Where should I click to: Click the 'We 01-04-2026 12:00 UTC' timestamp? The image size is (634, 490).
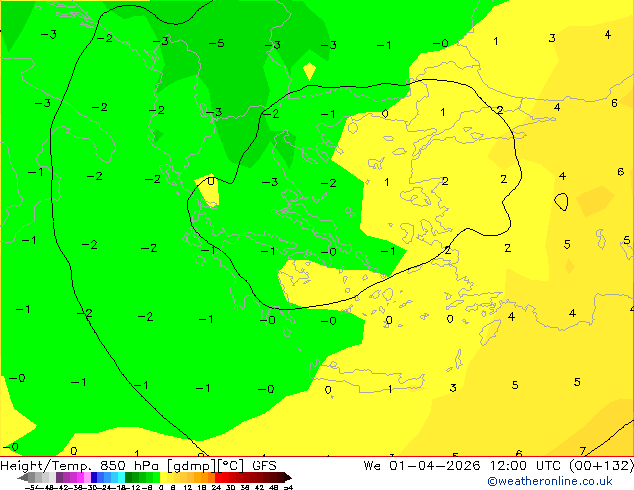464,466
